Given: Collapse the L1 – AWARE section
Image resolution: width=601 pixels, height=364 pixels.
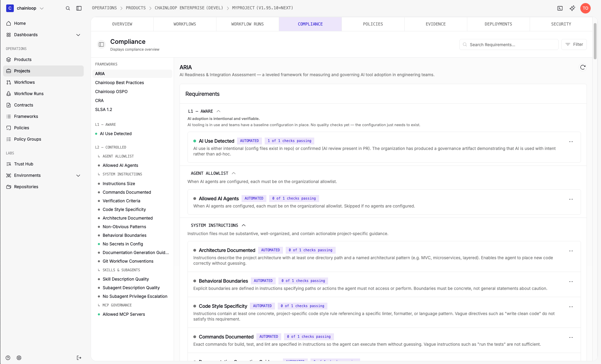Looking at the screenshot, I should (204, 111).
